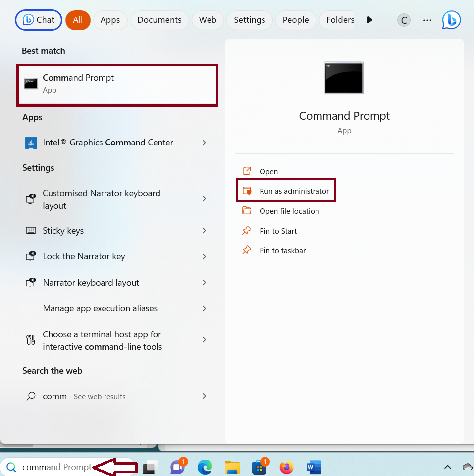Click tools icon beside terminal host app
The image size is (474, 476).
click(31, 340)
